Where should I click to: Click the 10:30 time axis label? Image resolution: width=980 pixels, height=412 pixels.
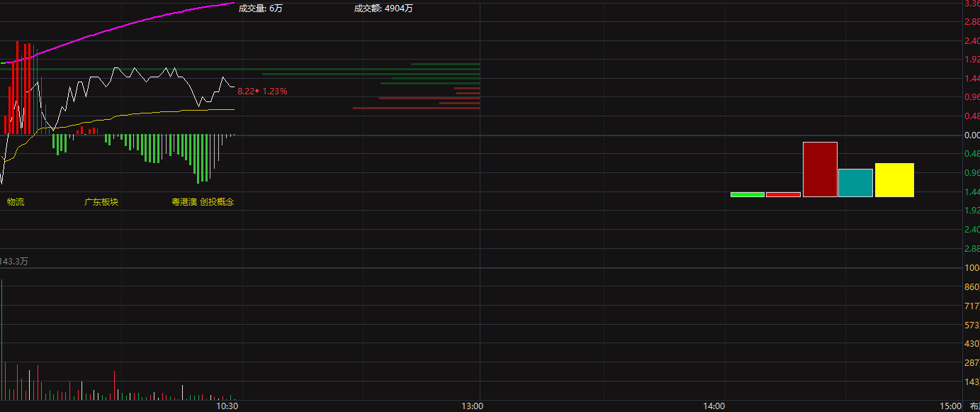tap(227, 406)
